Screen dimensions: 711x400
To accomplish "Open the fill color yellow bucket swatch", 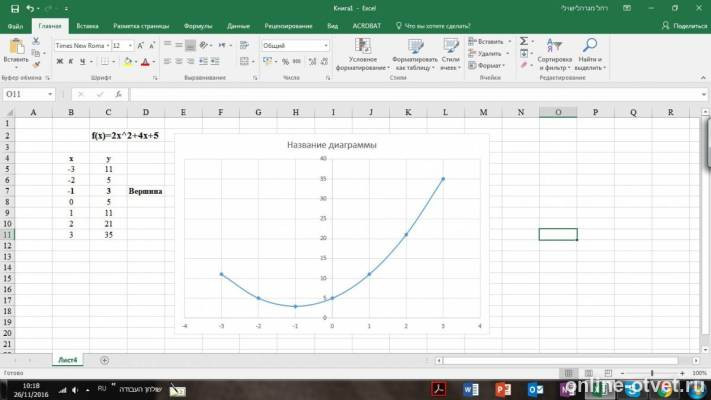I will coord(127,62).
